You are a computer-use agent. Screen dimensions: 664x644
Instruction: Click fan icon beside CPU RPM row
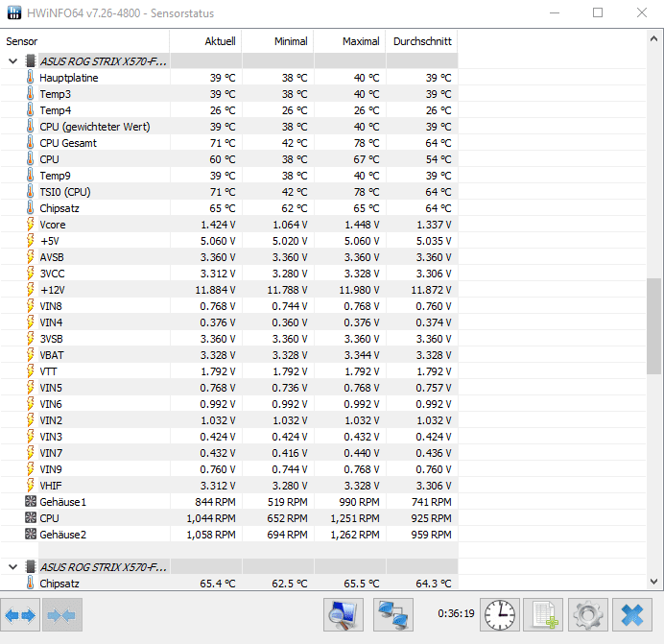[31, 517]
